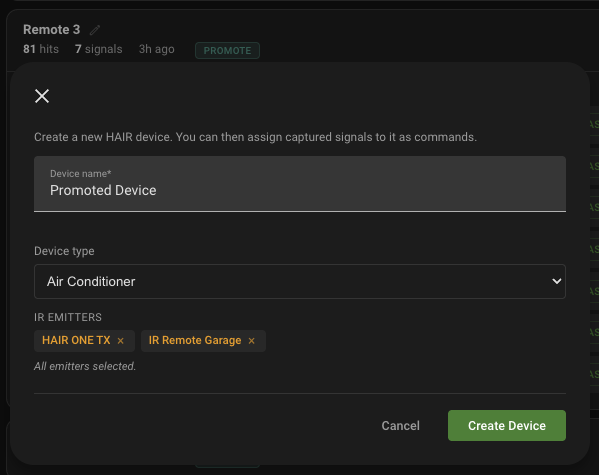Click the All emitters selected note
The image size is (599, 475).
85,366
